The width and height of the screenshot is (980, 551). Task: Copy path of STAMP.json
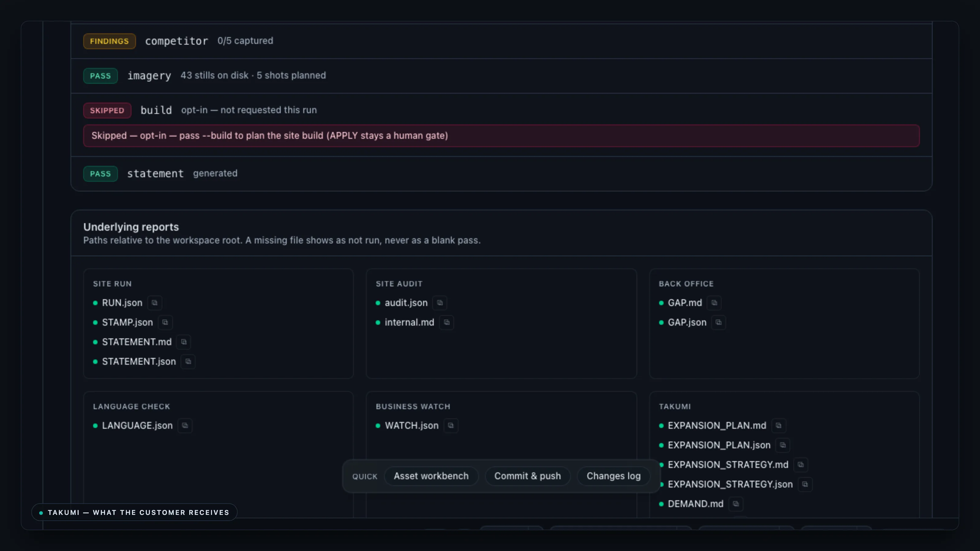point(165,322)
